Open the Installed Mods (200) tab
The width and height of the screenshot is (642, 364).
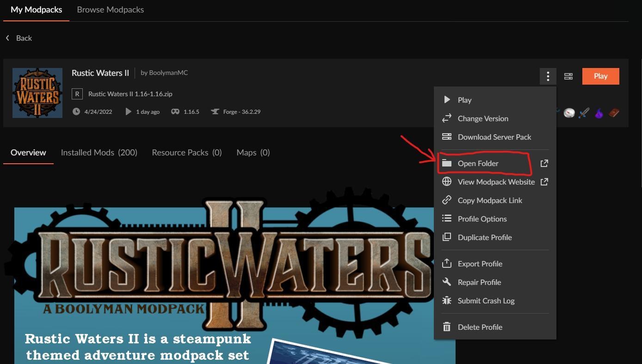99,153
